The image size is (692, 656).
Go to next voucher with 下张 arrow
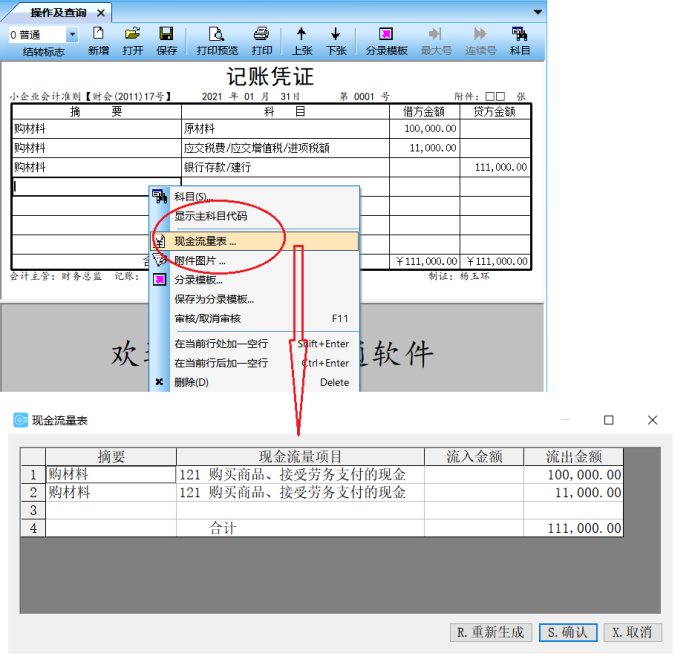[x=336, y=40]
